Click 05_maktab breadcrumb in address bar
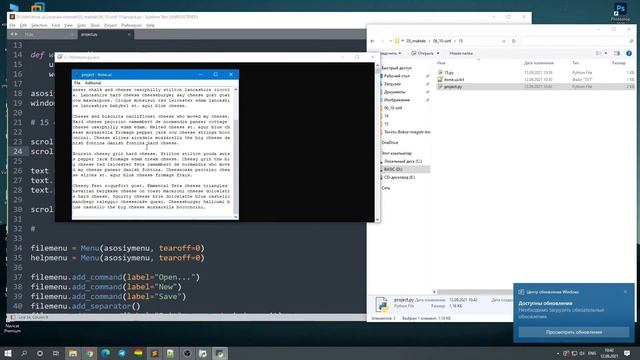Image resolution: width=640 pixels, height=360 pixels. pos(416,41)
